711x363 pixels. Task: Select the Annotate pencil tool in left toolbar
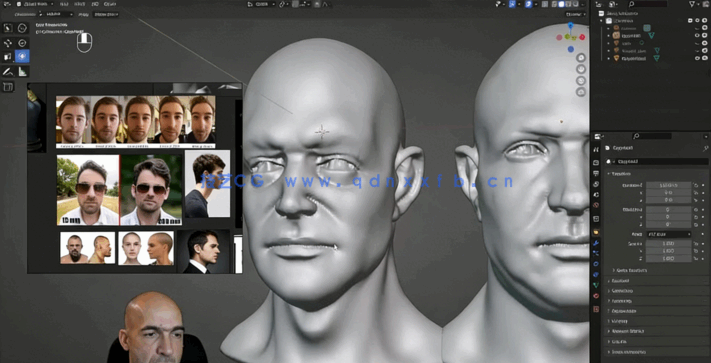[8, 71]
